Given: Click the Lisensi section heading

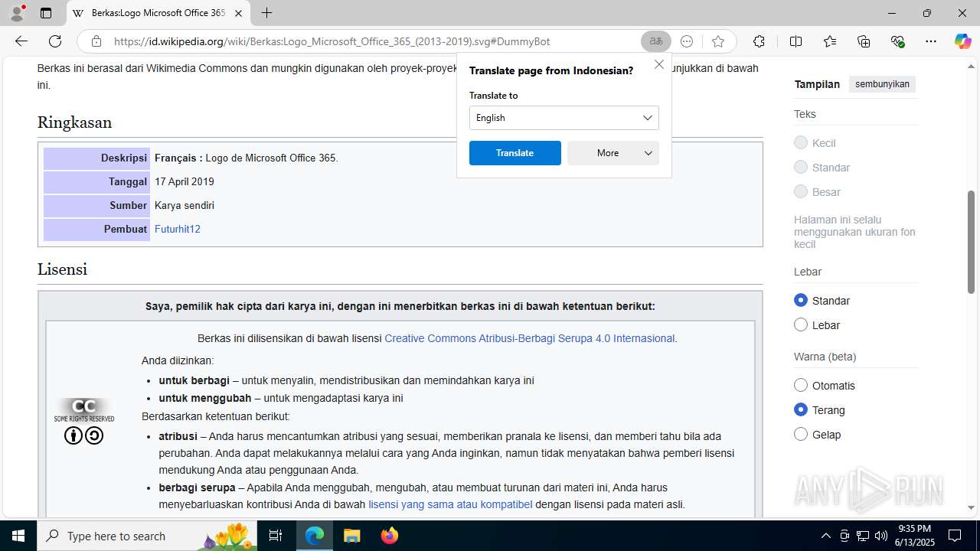Looking at the screenshot, I should [x=62, y=269].
